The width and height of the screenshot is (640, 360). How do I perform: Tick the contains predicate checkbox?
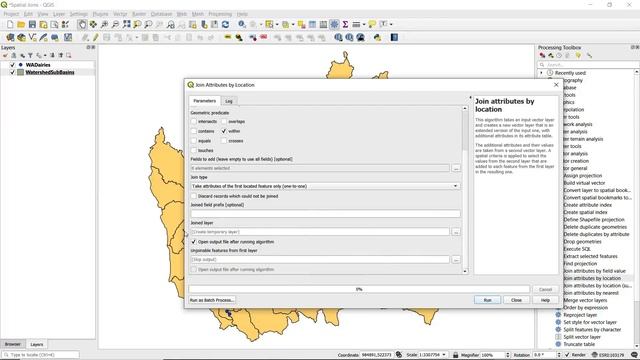tap(194, 131)
